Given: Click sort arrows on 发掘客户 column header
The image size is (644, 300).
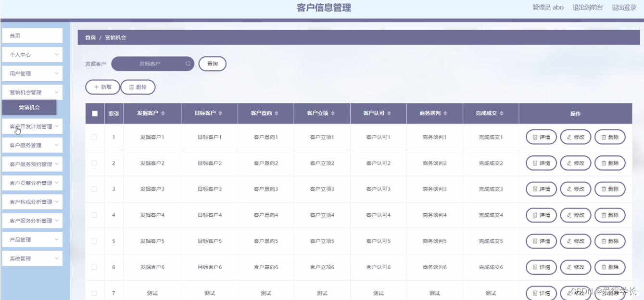Looking at the screenshot, I should [163, 113].
